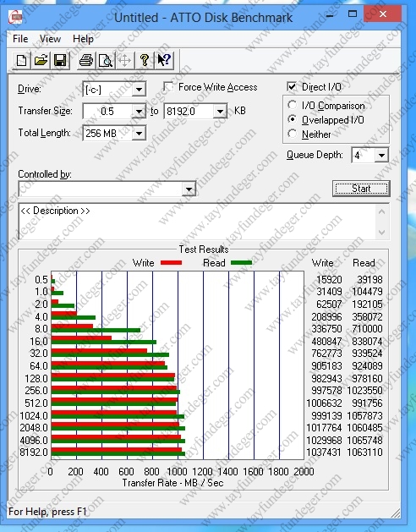The image size is (416, 532).
Task: Click the Start benchmark button
Action: 361,189
